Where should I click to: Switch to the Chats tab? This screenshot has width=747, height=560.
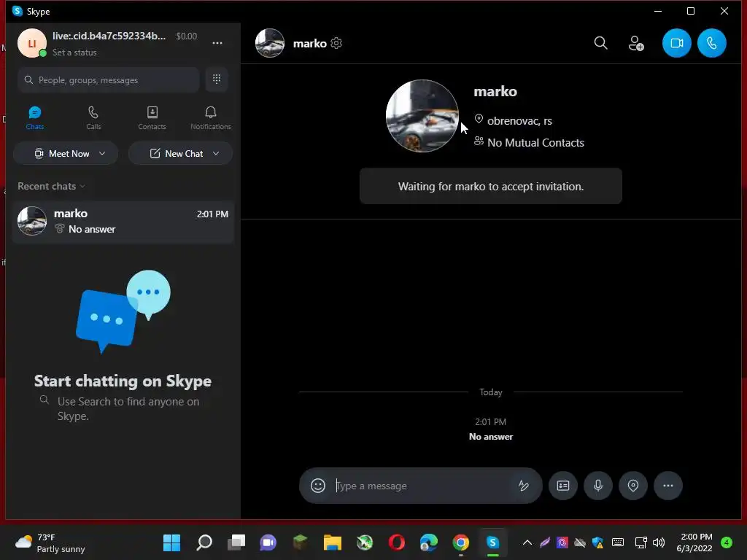[35, 117]
